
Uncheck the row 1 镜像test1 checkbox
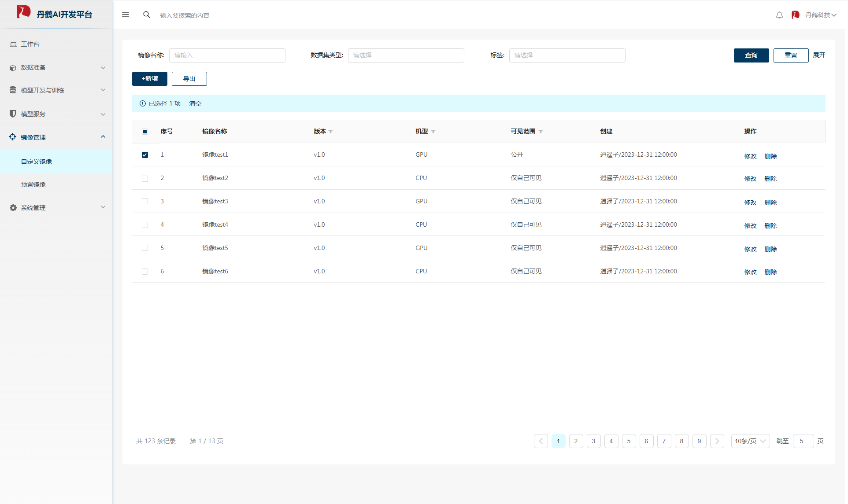click(145, 155)
